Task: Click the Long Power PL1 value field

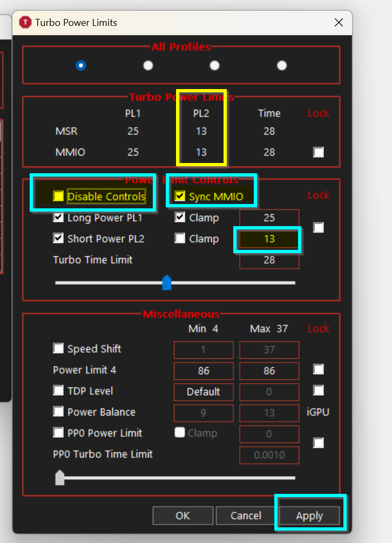Action: coord(269,218)
